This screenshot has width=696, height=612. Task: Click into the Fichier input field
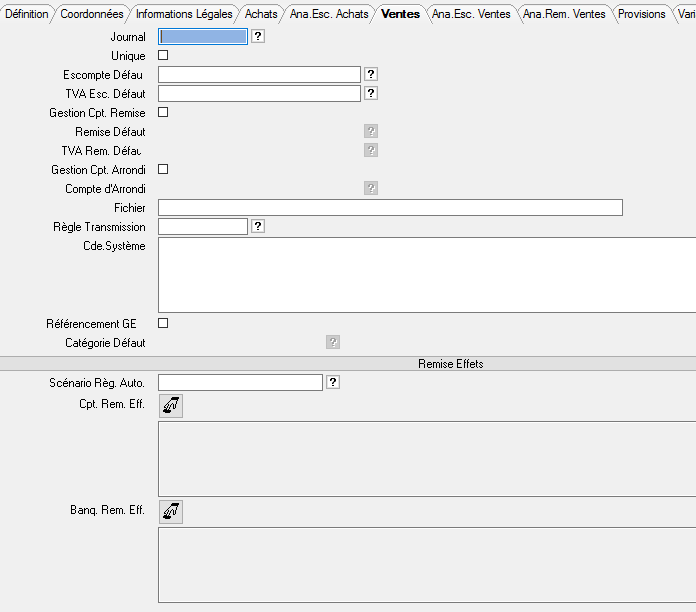[390, 208]
